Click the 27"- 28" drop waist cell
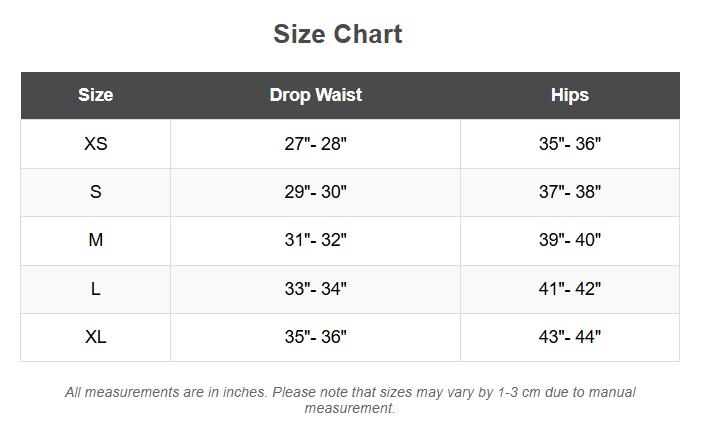The height and width of the screenshot is (444, 701). (x=316, y=144)
